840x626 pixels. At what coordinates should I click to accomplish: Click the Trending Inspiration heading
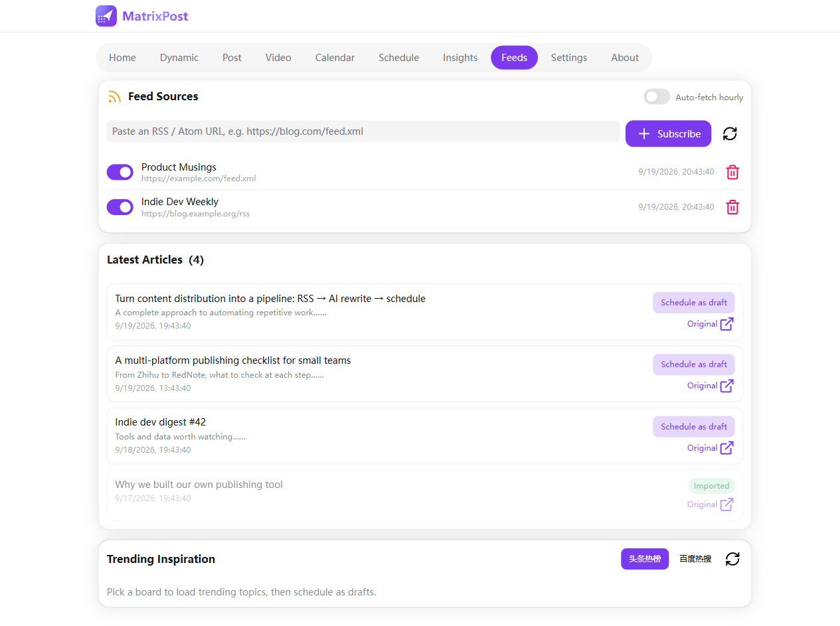tap(161, 559)
